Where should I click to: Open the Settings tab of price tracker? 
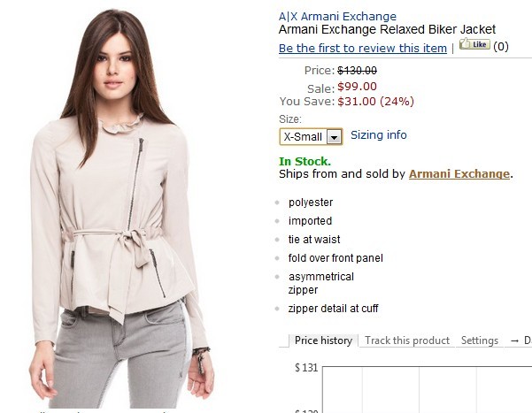click(480, 340)
